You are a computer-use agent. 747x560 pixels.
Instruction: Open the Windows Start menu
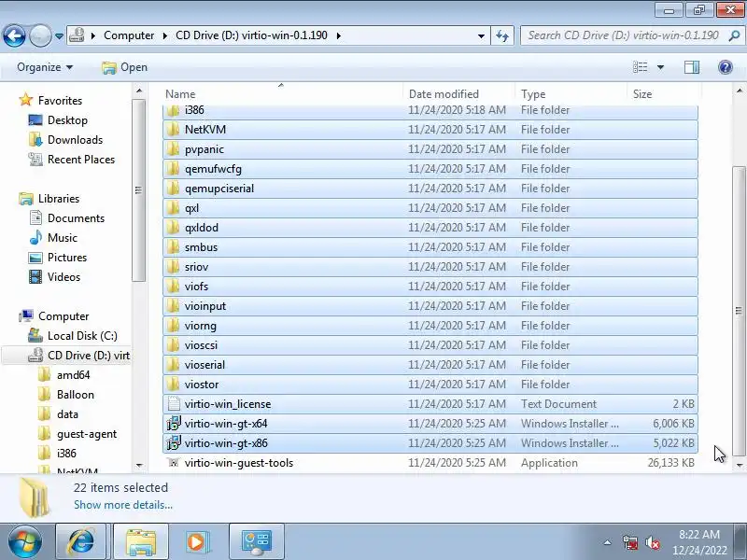pyautogui.click(x=25, y=541)
